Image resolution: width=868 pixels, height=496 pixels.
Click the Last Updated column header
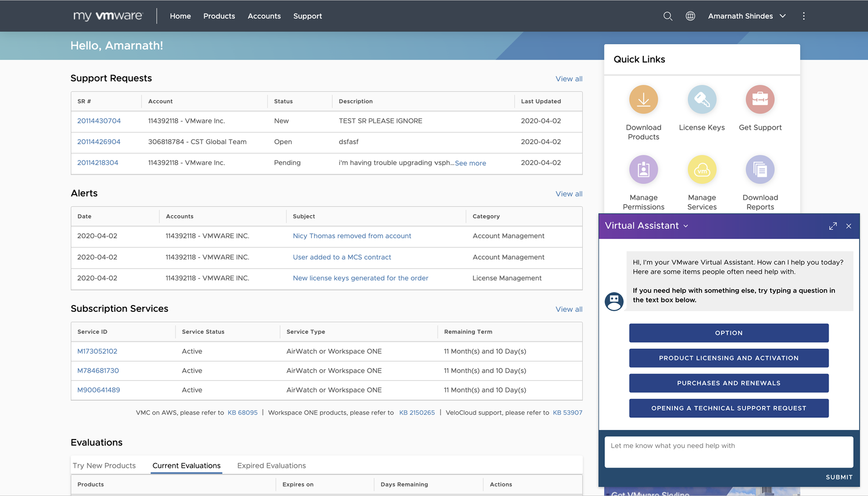click(541, 101)
